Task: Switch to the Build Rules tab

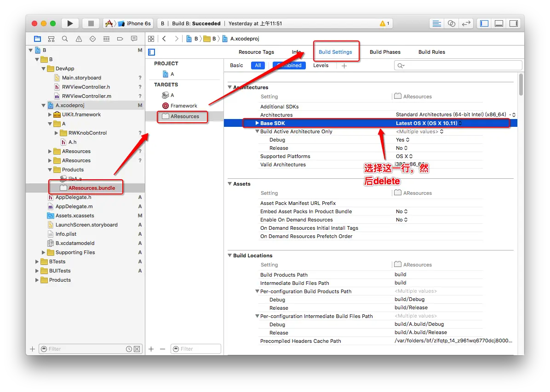Action: click(x=431, y=52)
